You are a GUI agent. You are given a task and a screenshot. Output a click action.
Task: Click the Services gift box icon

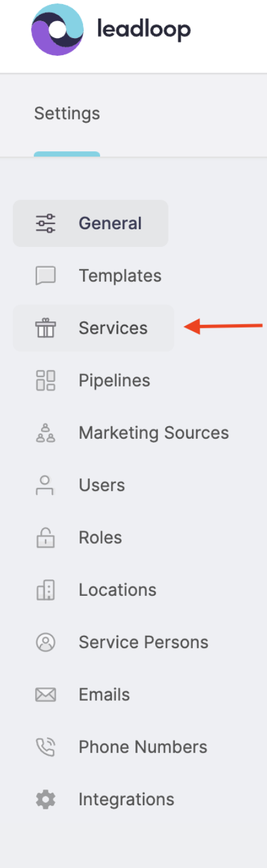tap(46, 328)
